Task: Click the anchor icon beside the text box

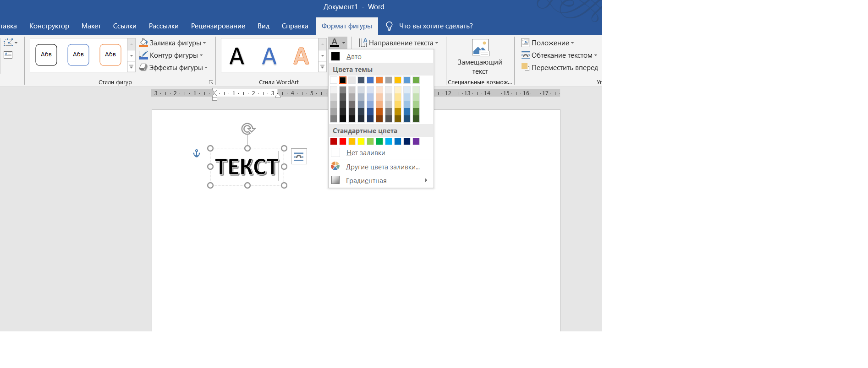Action: click(197, 153)
